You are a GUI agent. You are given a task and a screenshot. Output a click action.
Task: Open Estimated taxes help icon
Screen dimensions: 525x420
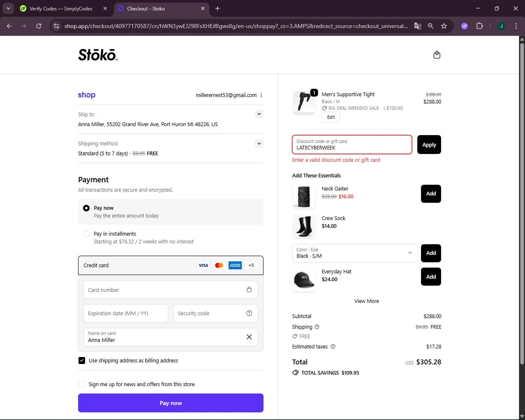tap(333, 346)
